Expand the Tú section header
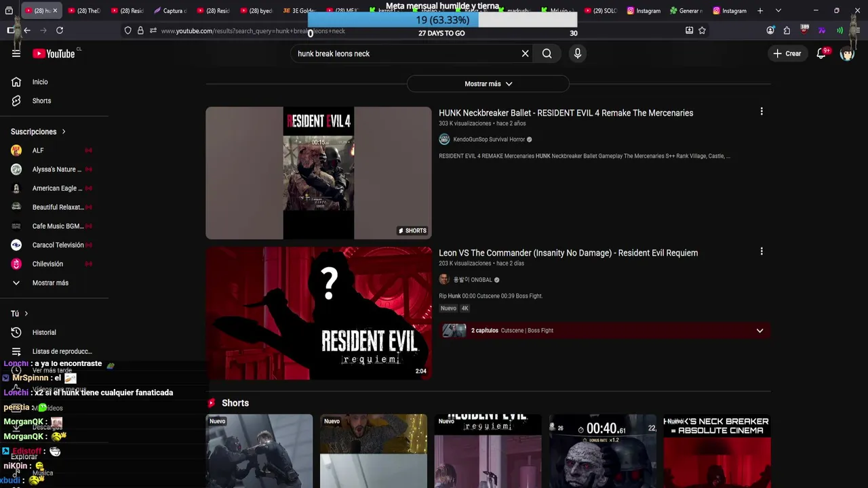Image resolution: width=868 pixels, height=488 pixels. tap(20, 314)
